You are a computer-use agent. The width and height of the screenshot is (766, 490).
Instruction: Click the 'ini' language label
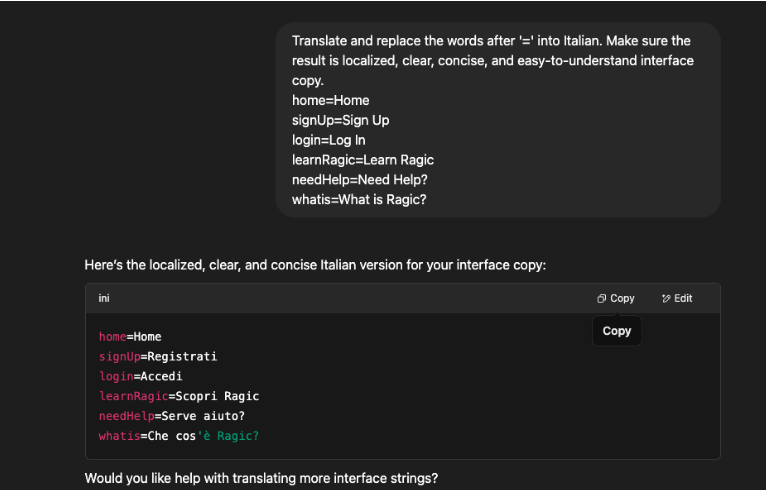click(x=104, y=298)
